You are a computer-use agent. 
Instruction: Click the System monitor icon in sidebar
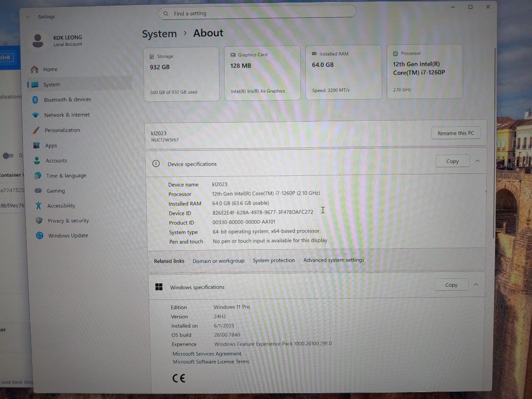pyautogui.click(x=35, y=85)
